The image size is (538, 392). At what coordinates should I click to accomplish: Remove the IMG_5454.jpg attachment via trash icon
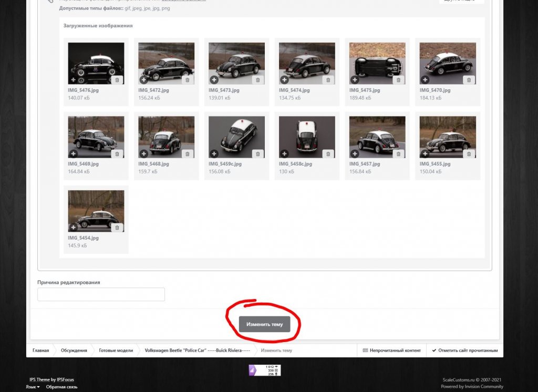(117, 228)
